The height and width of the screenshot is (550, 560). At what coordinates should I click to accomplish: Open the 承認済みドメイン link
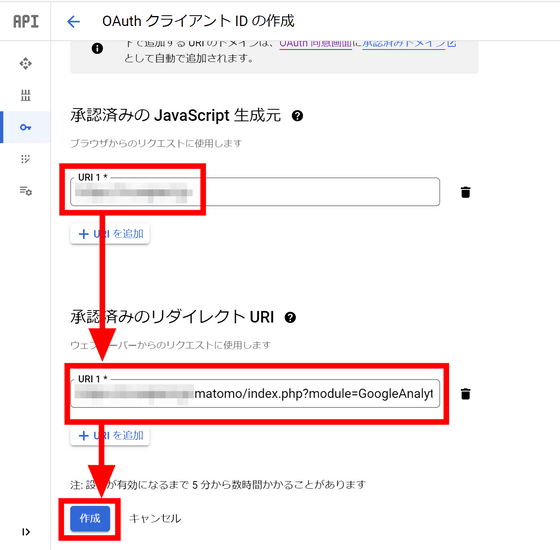tap(409, 44)
